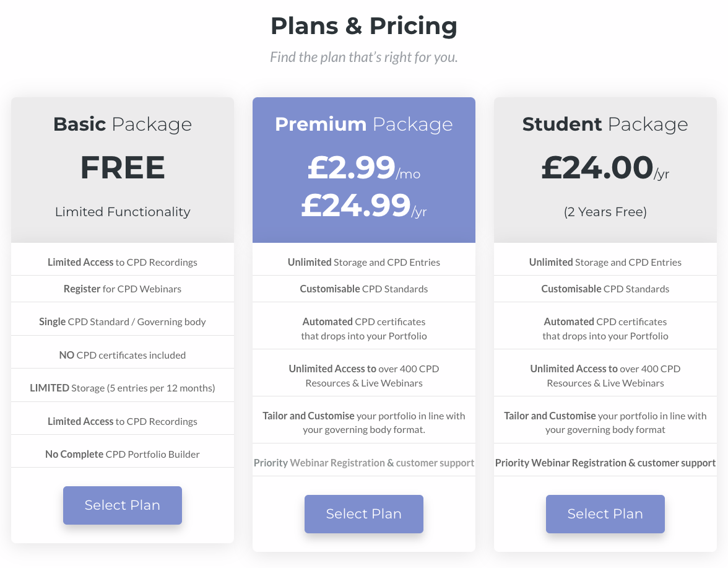Select the Premium Package title

coord(364,124)
